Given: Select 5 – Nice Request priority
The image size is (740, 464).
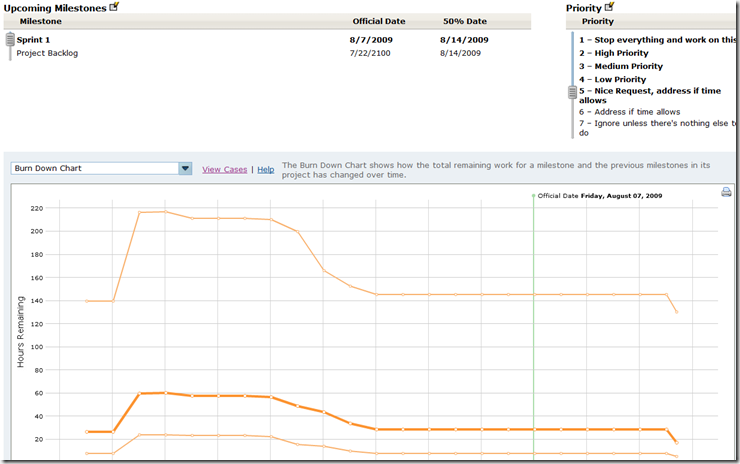Looking at the screenshot, I should [650, 95].
